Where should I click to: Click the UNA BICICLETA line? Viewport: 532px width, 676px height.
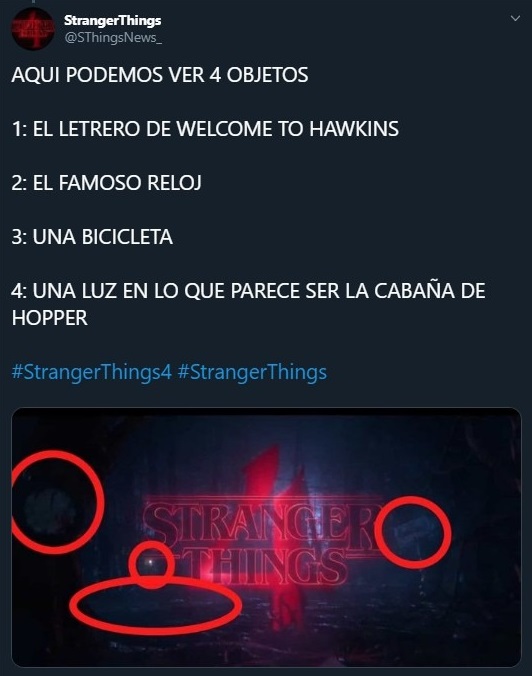pyautogui.click(x=92, y=237)
